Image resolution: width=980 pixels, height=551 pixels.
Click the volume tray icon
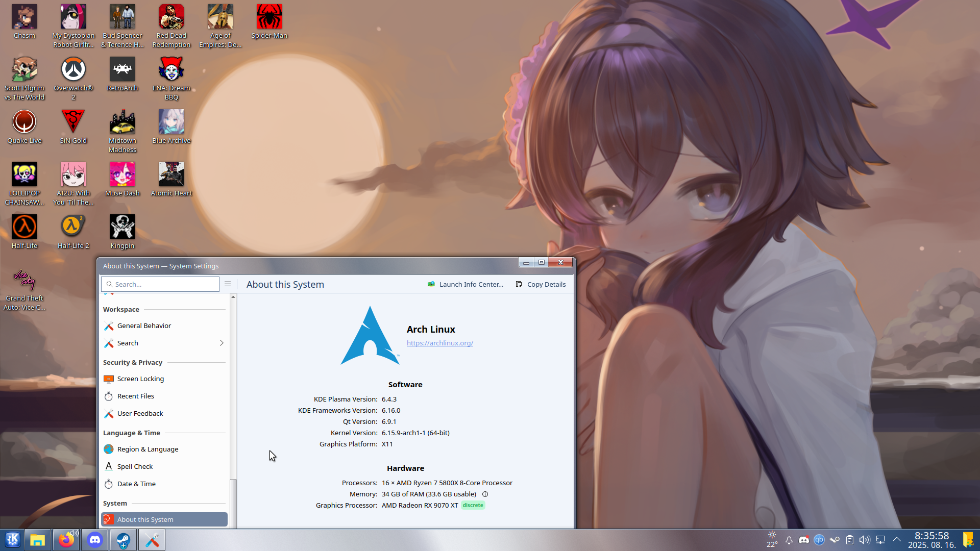864,540
